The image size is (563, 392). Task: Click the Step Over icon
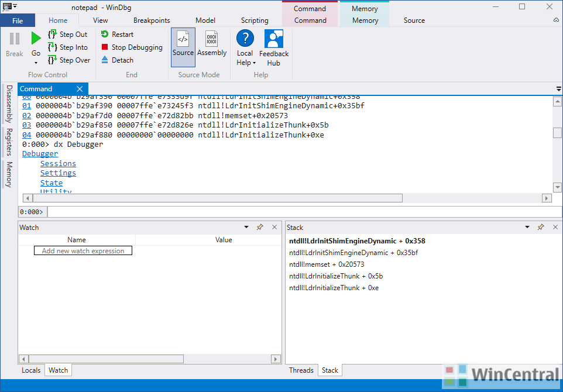click(x=53, y=60)
